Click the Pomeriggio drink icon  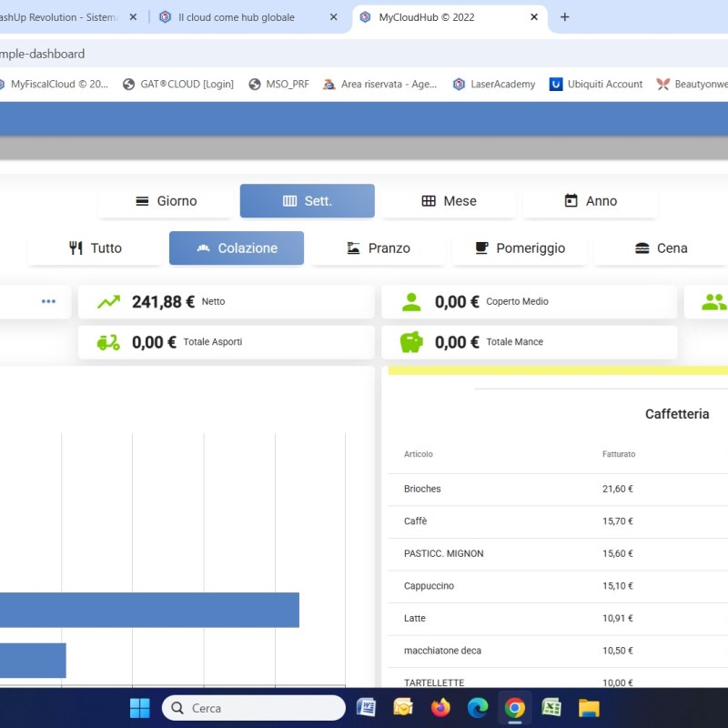[x=480, y=248]
